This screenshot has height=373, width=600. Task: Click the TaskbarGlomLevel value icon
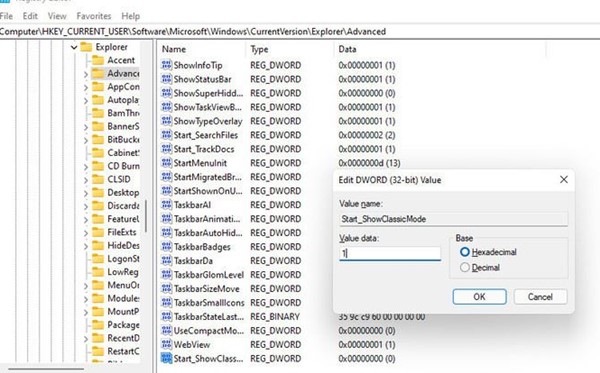(x=166, y=275)
